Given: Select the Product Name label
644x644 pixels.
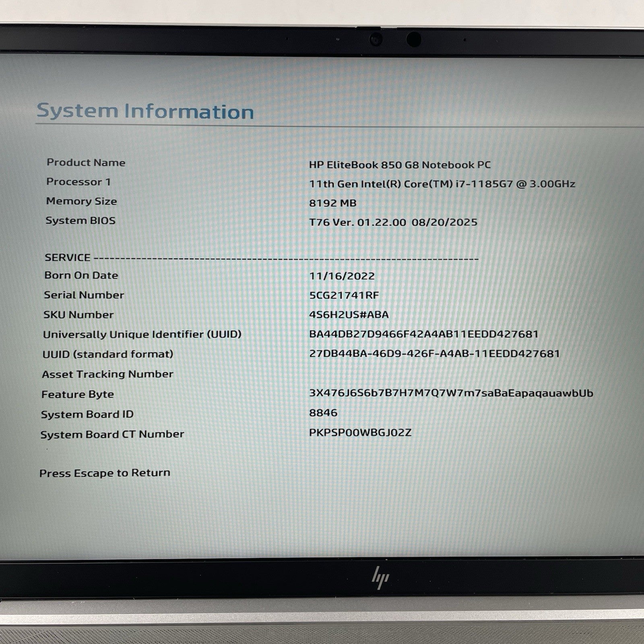Looking at the screenshot, I should [86, 162].
